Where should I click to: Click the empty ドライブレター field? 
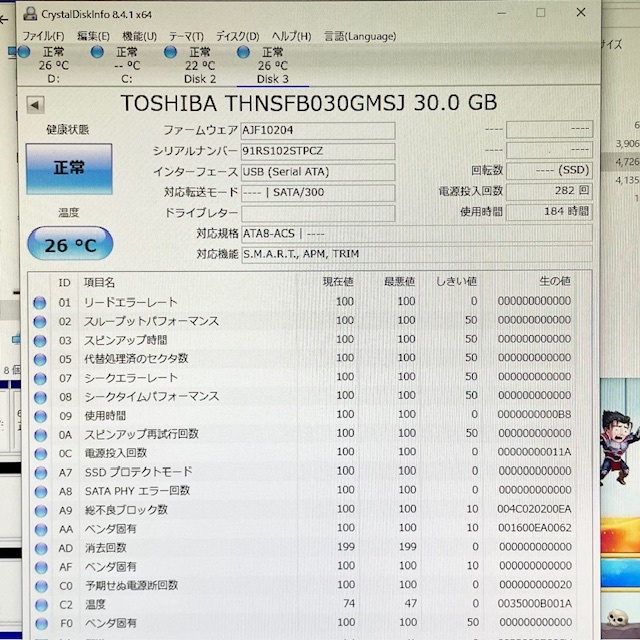[318, 213]
